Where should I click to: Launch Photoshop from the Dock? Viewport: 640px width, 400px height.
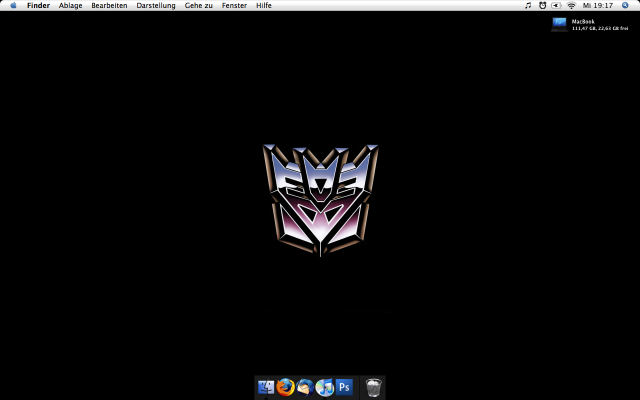(x=344, y=387)
